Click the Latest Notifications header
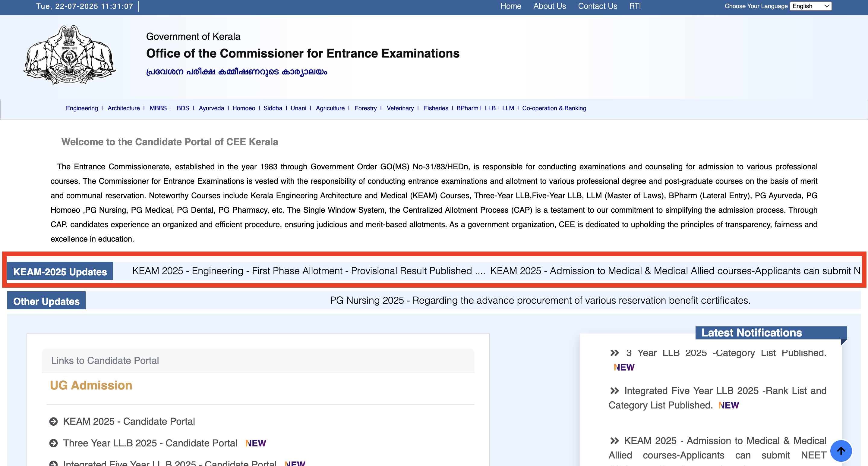The image size is (868, 466). (x=771, y=333)
